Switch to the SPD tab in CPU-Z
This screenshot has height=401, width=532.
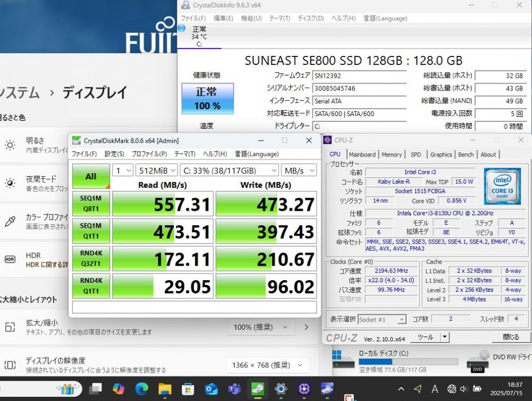click(x=415, y=154)
